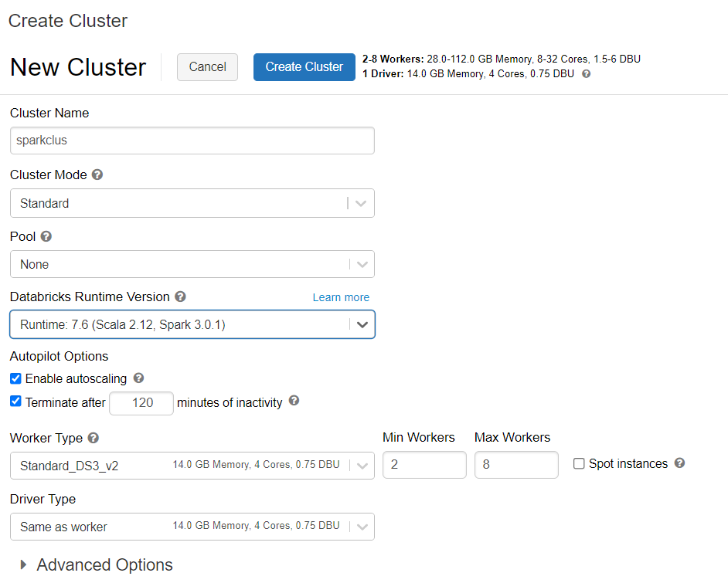Image resolution: width=728 pixels, height=583 pixels.
Task: Click help icon next to Cluster Mode
Action: tap(97, 175)
